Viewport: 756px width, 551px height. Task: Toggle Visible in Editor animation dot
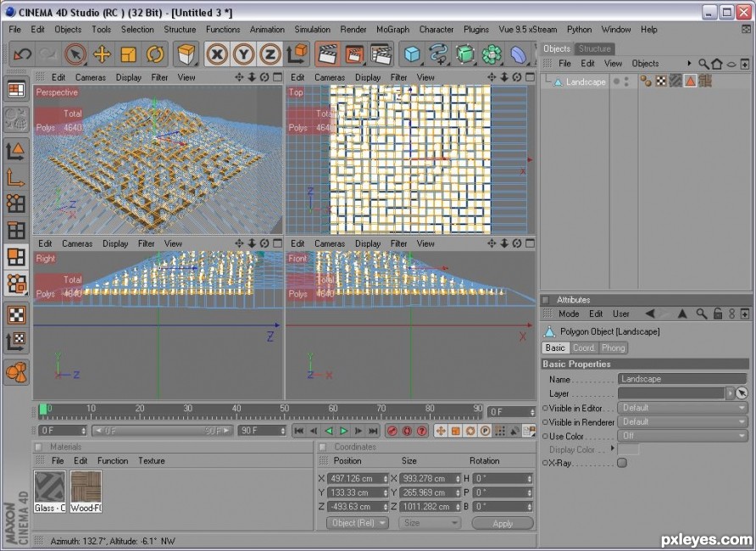[x=545, y=408]
